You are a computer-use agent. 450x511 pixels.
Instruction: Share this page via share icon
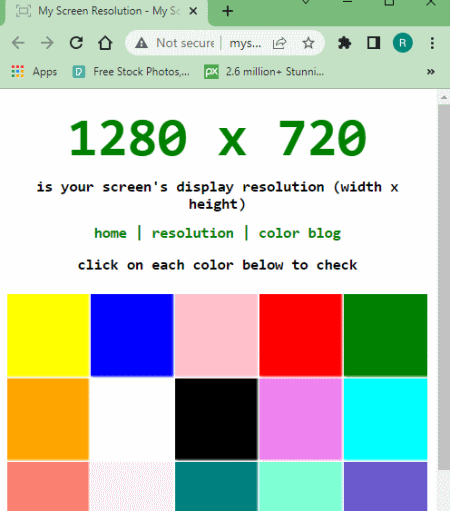(x=279, y=43)
